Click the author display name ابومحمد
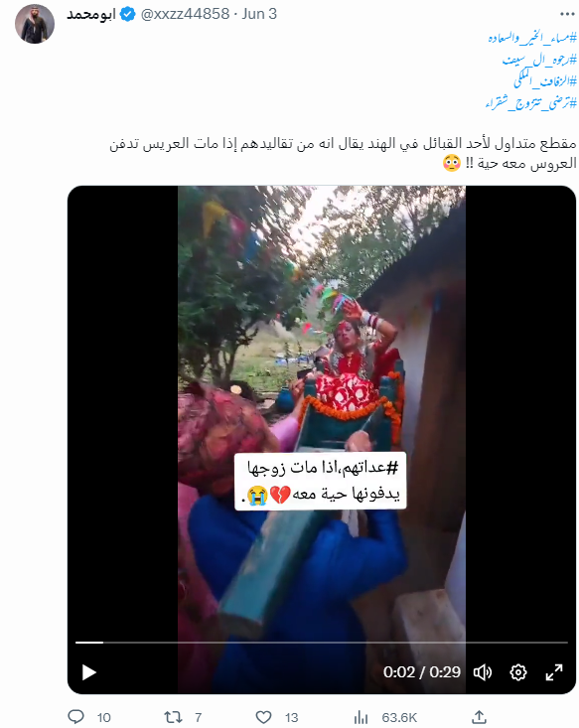This screenshot has width=579, height=728. point(90,14)
